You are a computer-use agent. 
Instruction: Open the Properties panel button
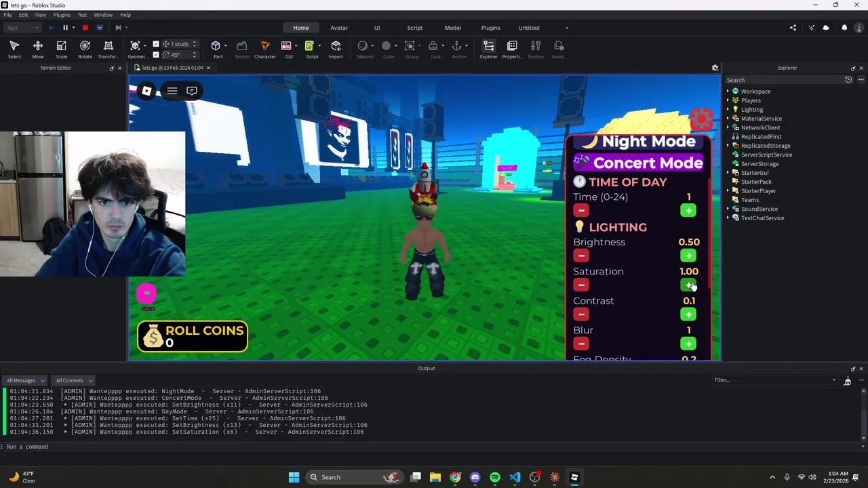pyautogui.click(x=512, y=49)
